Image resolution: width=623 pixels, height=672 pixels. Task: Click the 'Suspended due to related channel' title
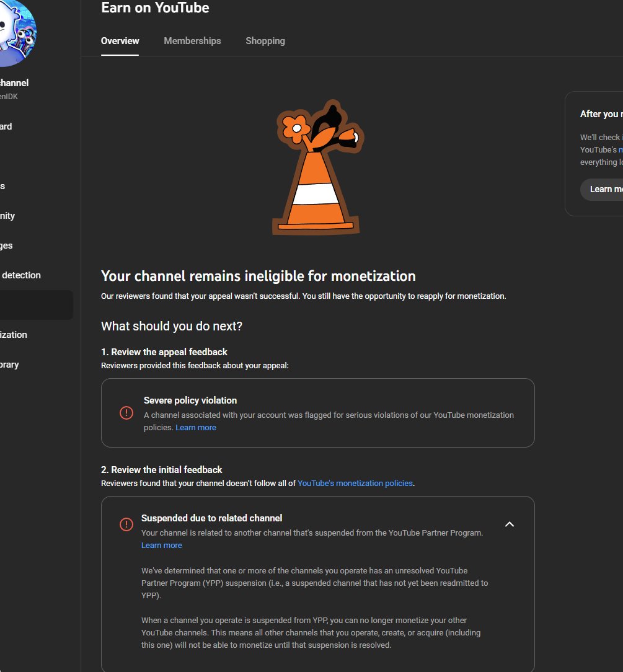tap(211, 518)
